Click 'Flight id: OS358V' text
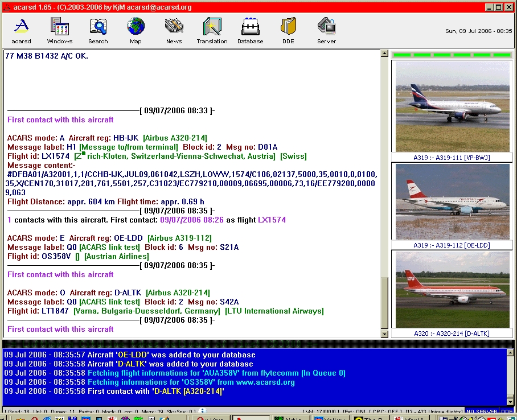Image resolution: width=517 pixels, height=420 pixels. click(x=39, y=257)
